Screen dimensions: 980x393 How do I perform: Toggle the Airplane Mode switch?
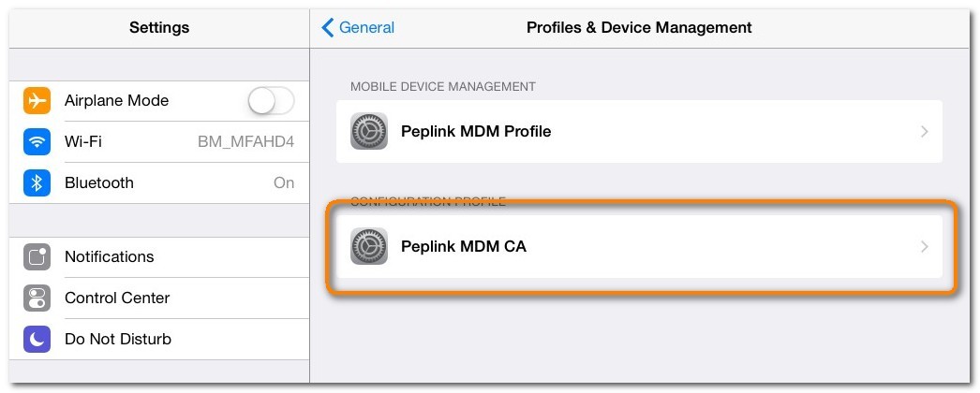[272, 100]
